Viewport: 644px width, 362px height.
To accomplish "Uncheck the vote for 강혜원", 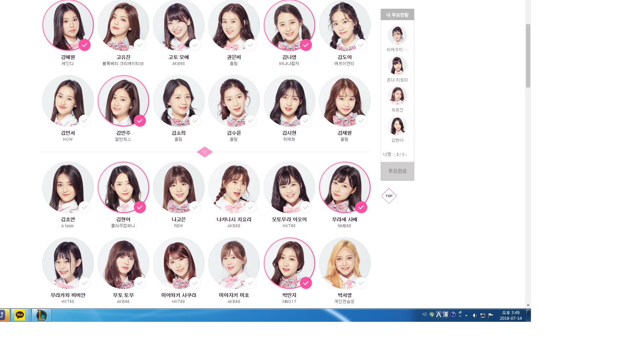I will (x=84, y=45).
